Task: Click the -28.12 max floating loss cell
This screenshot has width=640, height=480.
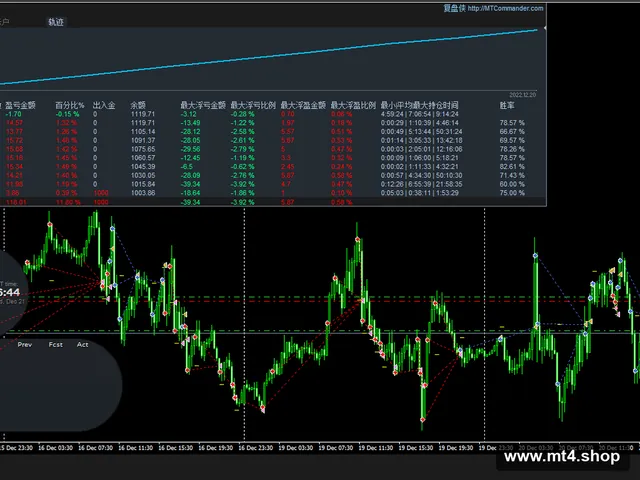Action: click(191, 131)
